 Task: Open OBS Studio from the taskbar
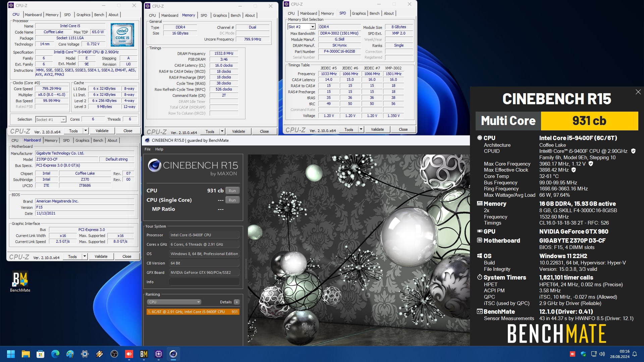pyautogui.click(x=114, y=354)
